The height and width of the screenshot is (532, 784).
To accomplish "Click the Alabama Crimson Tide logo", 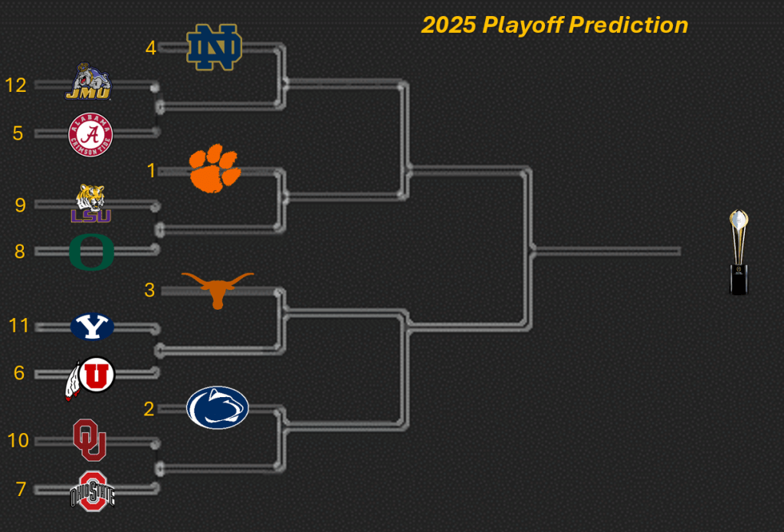I will (91, 134).
